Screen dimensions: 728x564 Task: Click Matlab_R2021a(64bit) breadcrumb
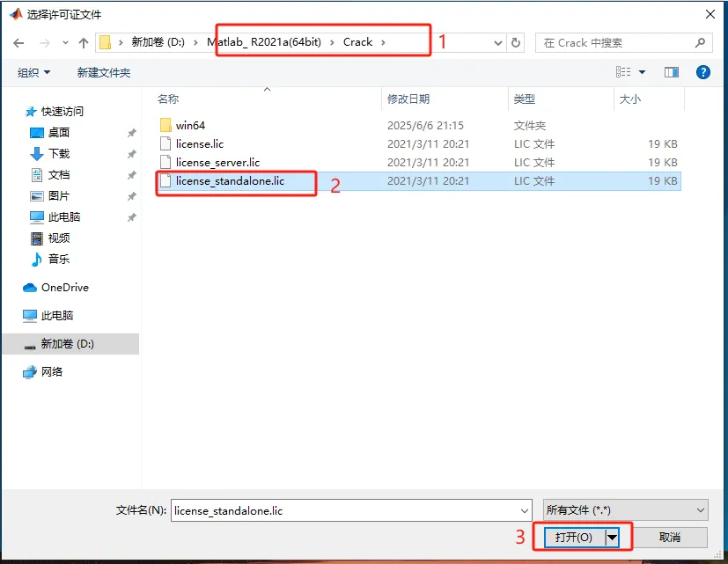264,42
